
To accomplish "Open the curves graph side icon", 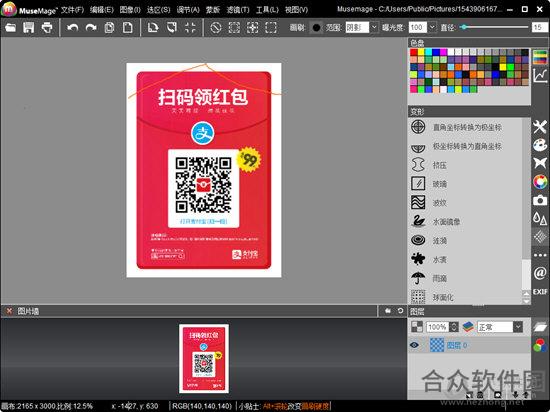I will (540, 75).
